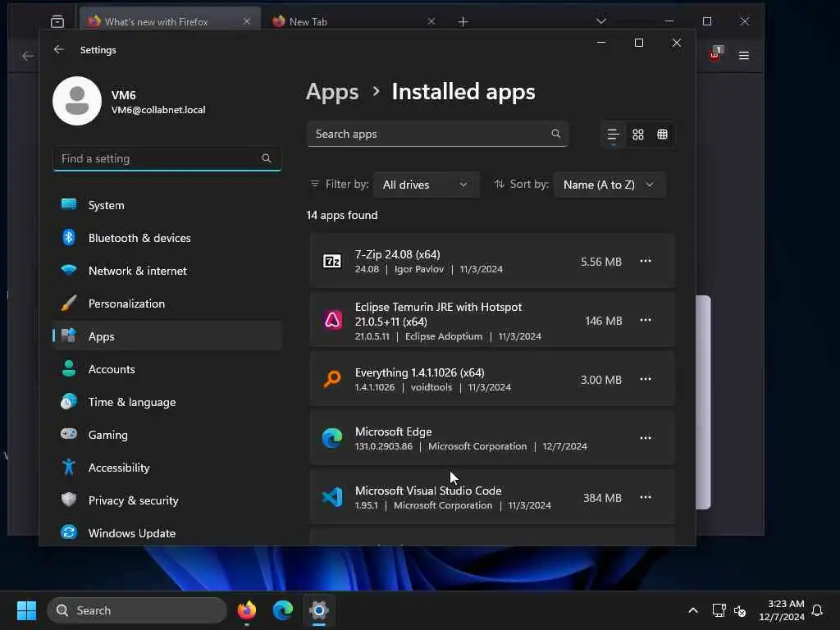Open more options for Everything
The width and height of the screenshot is (840, 630).
coord(646,379)
